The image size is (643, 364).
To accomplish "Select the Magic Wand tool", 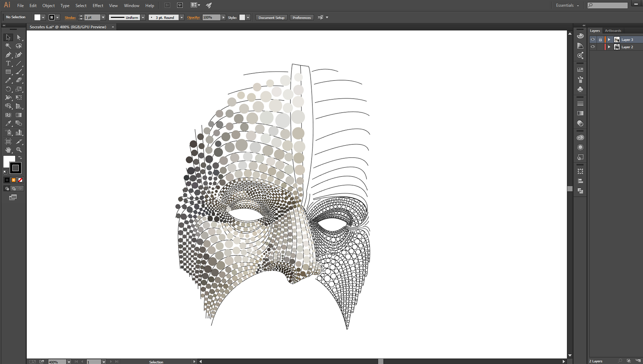I will coord(8,46).
